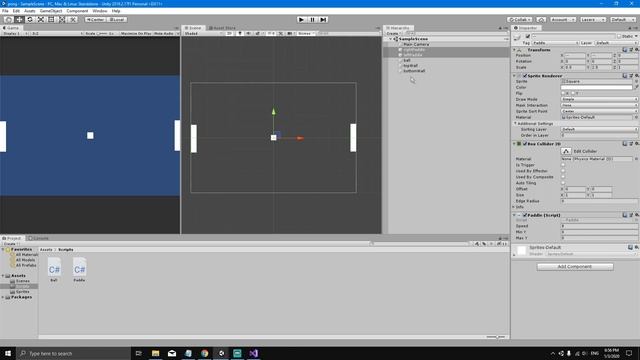Toggle the Local handle rotation button

point(117,20)
